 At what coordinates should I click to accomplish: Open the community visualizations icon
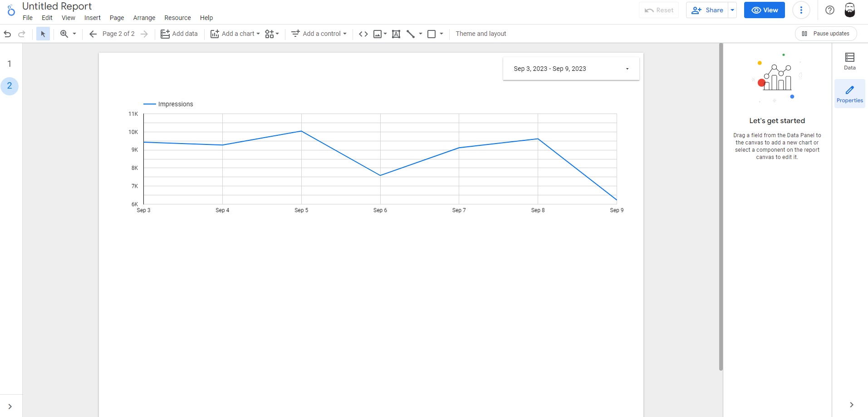(271, 34)
